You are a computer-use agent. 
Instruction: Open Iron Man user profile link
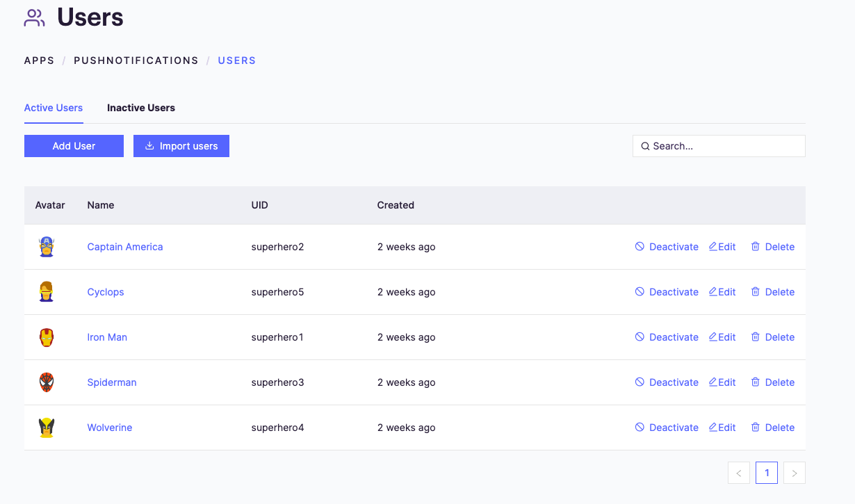(107, 337)
